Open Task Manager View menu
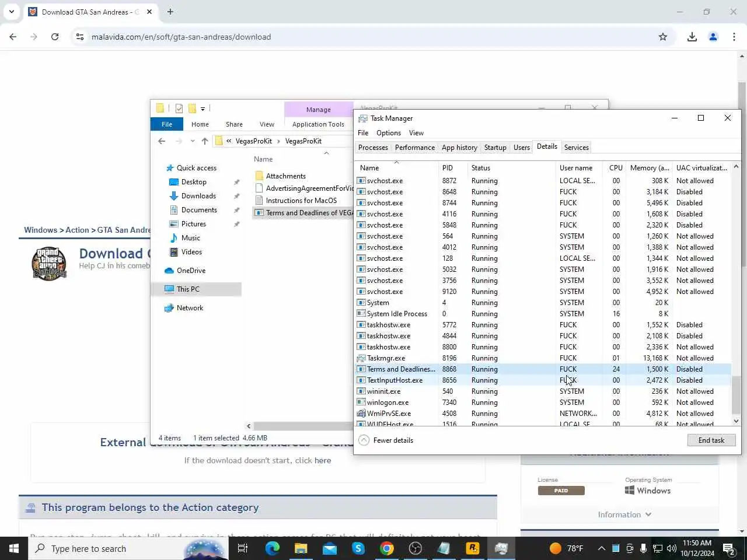This screenshot has height=560, width=747. pyautogui.click(x=416, y=133)
